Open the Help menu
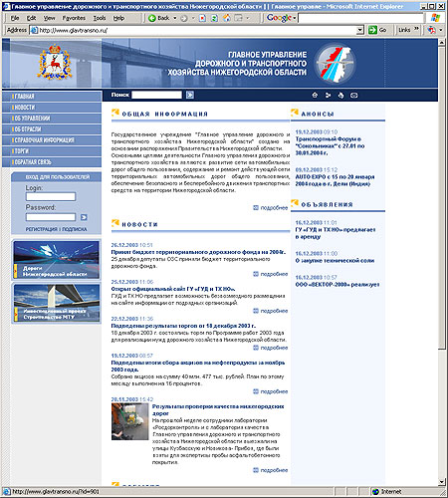The image size is (448, 498). click(x=118, y=18)
